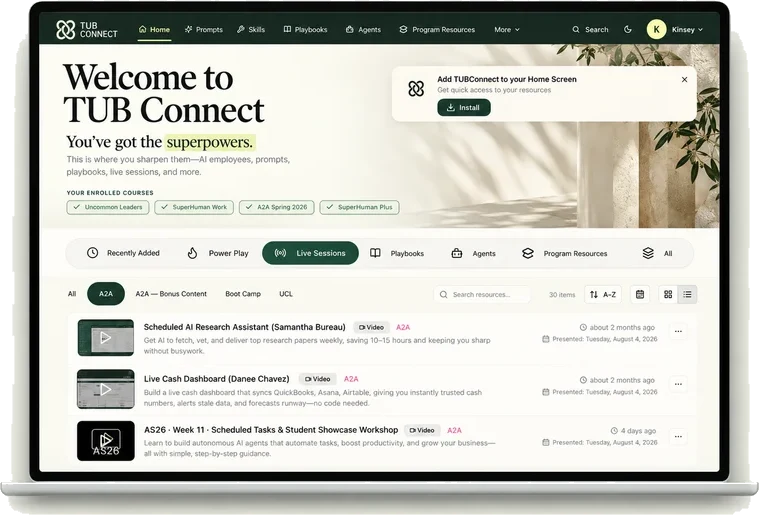This screenshot has height=515, width=759.
Task: Click the K avatar circle
Action: tap(656, 30)
